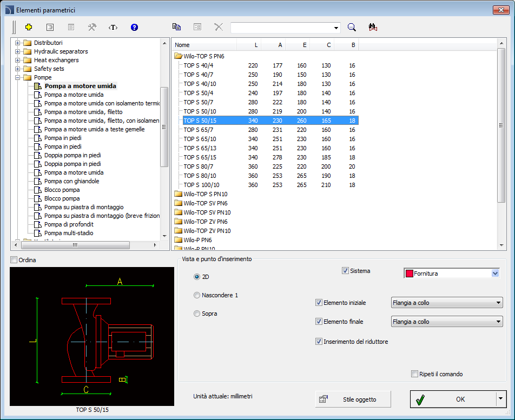Click the red Fornitura color swatch

point(409,274)
